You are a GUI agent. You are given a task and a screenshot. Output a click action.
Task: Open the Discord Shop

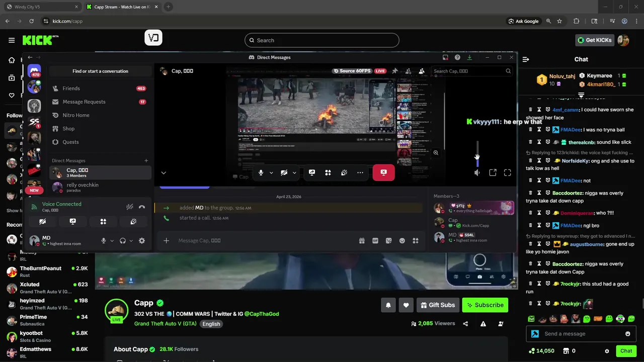(100, 129)
